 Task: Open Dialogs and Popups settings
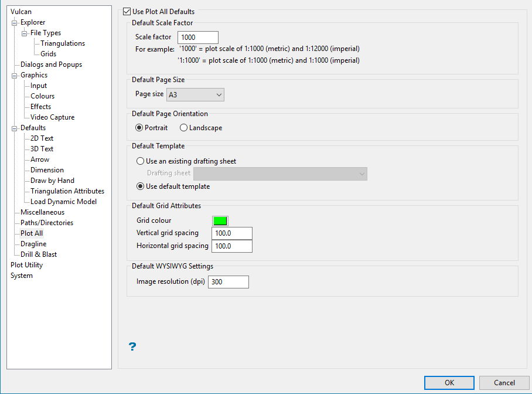(x=51, y=64)
